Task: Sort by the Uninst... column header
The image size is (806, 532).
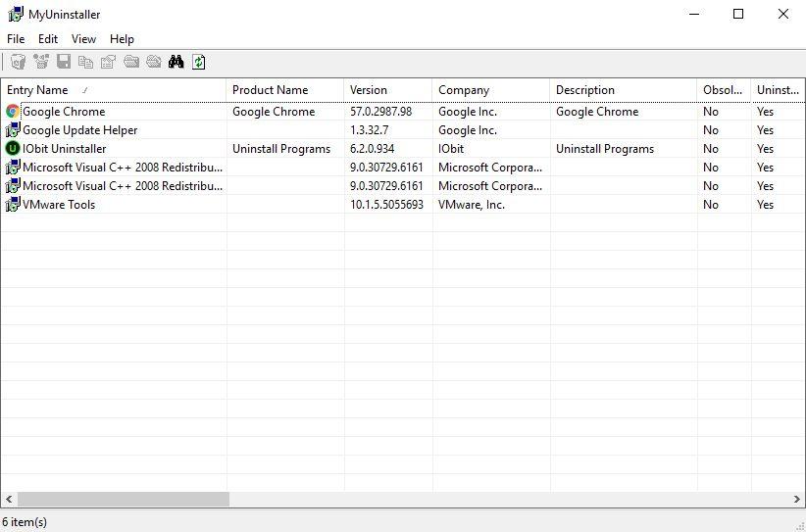Action: (779, 90)
